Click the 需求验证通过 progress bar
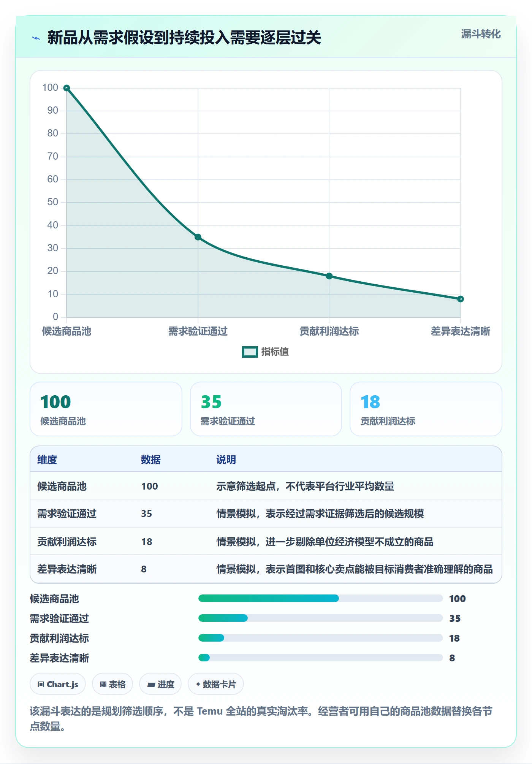The width and height of the screenshot is (532, 764). pyautogui.click(x=321, y=618)
